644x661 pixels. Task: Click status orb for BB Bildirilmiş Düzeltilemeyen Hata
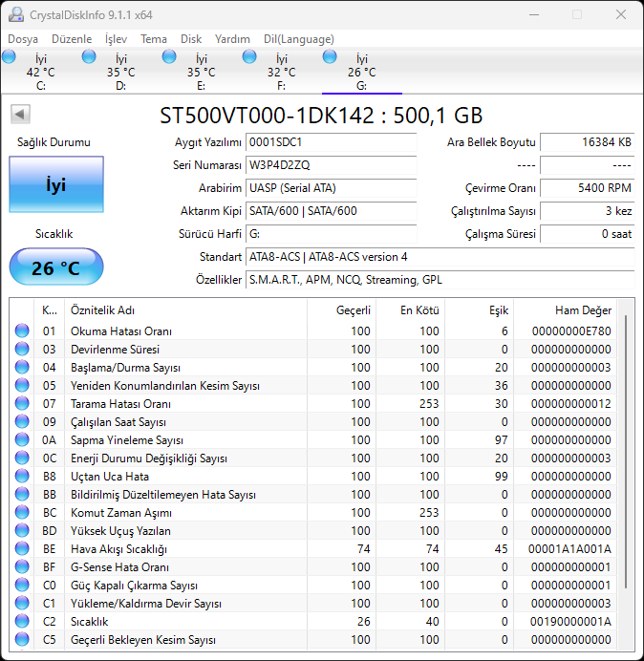[22, 494]
